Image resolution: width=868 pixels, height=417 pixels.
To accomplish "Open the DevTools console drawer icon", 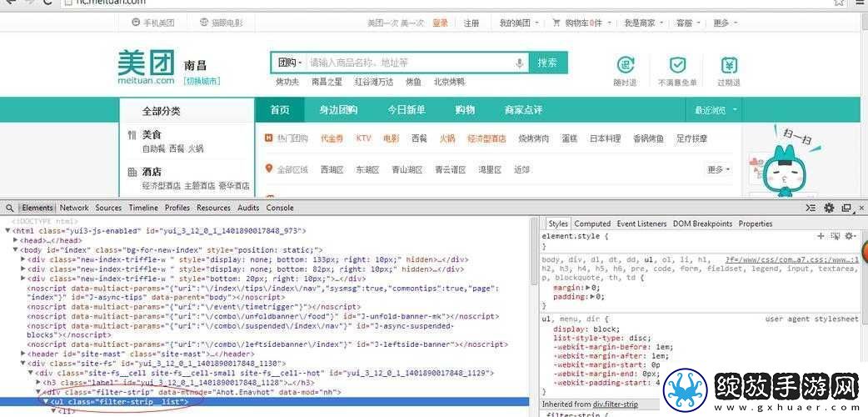I will point(811,208).
